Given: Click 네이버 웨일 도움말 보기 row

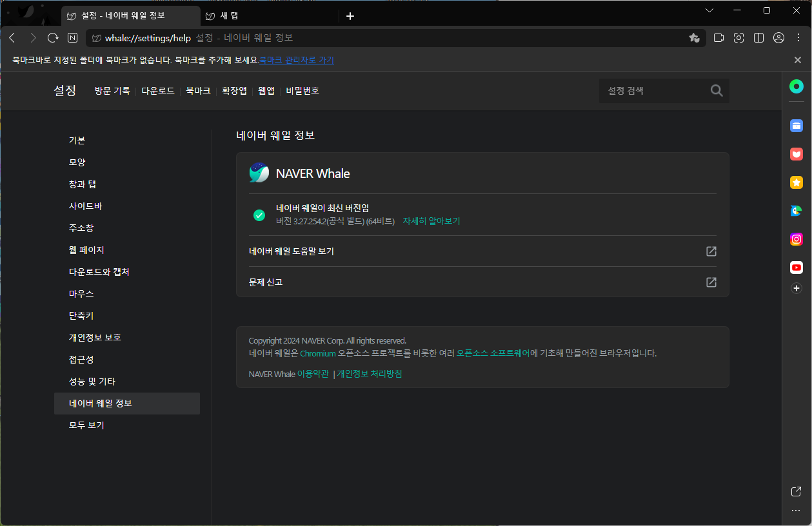Looking at the screenshot, I should [x=482, y=251].
